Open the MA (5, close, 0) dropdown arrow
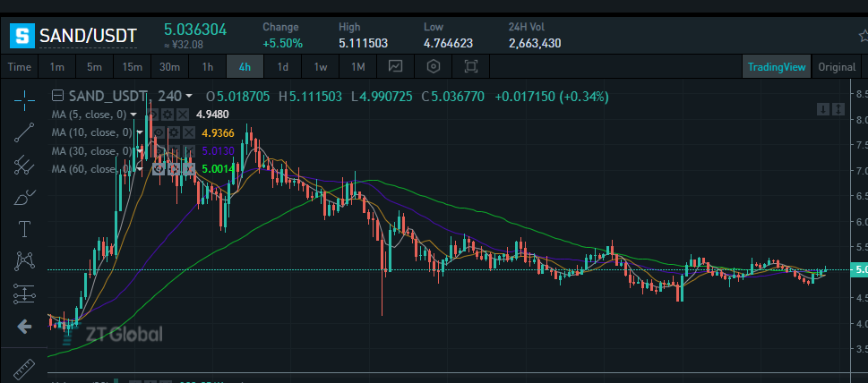Image resolution: width=868 pixels, height=383 pixels. [133, 115]
